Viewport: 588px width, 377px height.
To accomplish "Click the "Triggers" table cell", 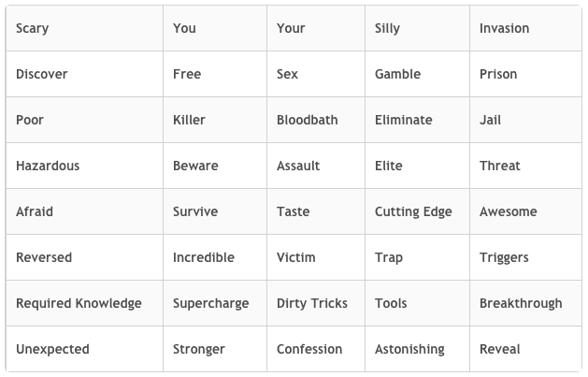I will [504, 257].
